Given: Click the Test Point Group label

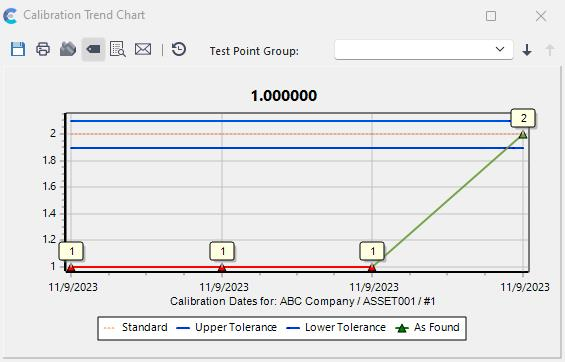Looking at the screenshot, I should point(254,51).
